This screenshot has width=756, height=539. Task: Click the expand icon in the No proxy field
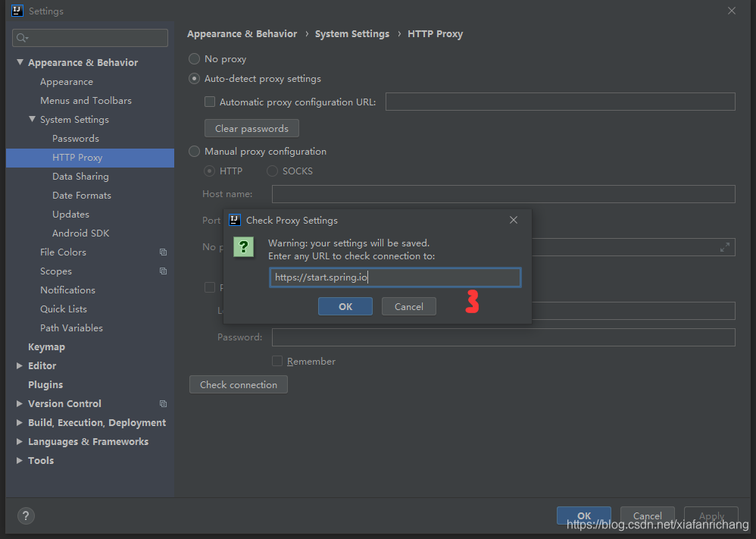tap(724, 247)
